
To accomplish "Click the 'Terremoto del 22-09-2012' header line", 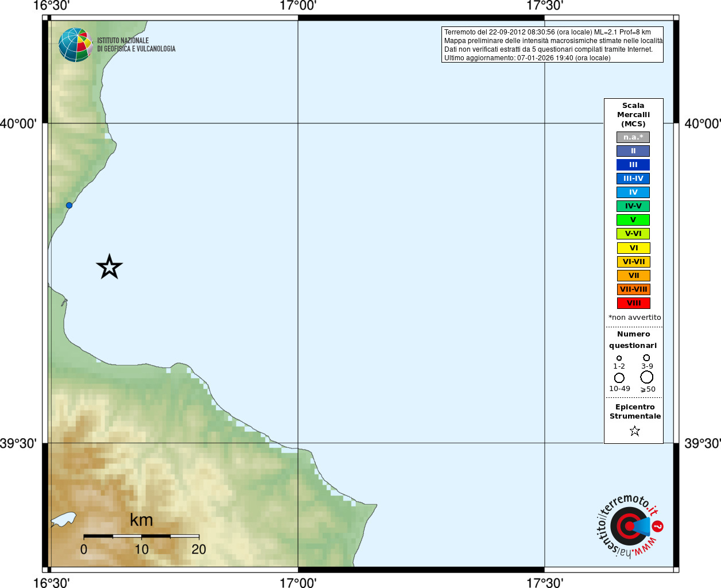I will tap(547, 32).
